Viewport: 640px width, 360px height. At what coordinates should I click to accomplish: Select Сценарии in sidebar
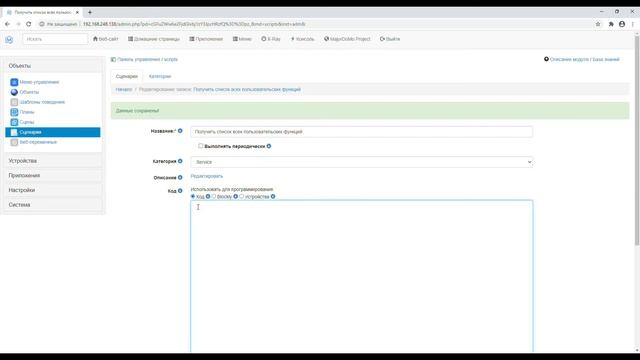[x=53, y=132]
